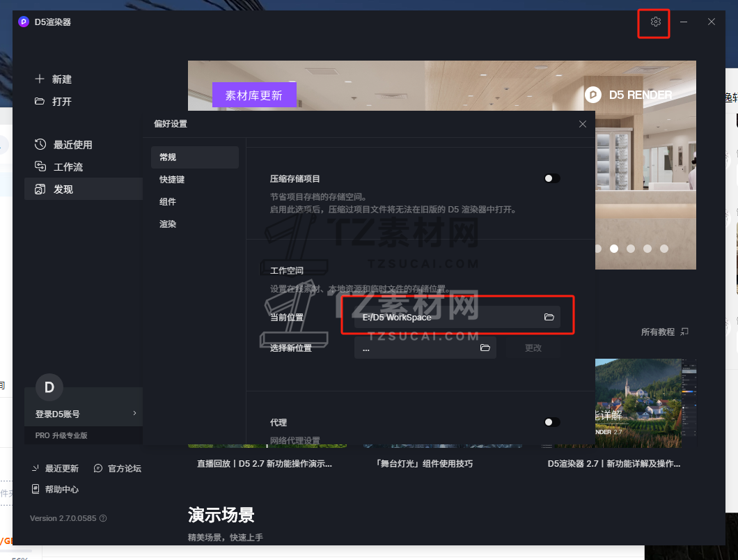Click the folder icon beside 打开
Screen dimensions: 738x560
(x=40, y=101)
